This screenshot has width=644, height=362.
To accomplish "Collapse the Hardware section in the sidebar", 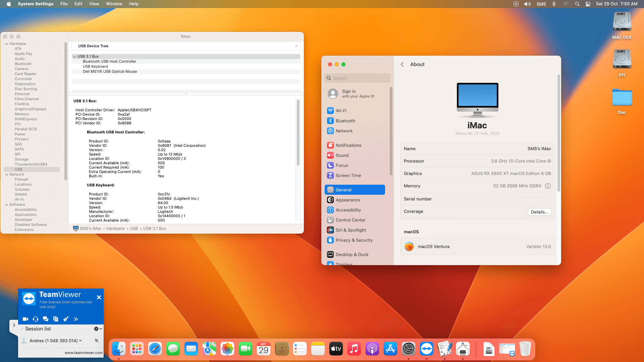I will point(6,44).
